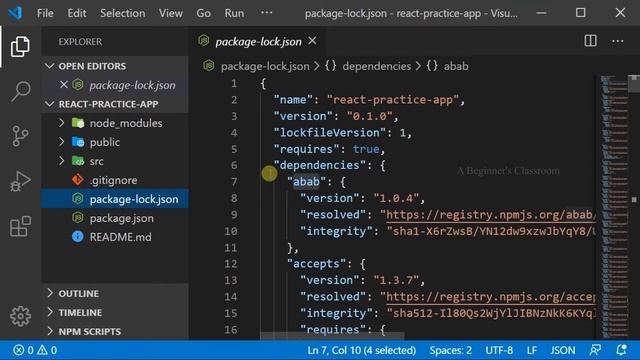This screenshot has height=360, width=640.
Task: Open the Manage gear menu
Action: pyautogui.click(x=20, y=316)
